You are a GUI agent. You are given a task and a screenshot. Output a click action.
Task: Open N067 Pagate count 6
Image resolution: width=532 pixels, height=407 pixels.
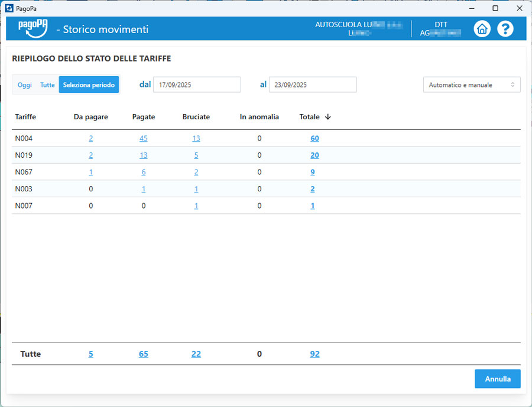pyautogui.click(x=144, y=172)
